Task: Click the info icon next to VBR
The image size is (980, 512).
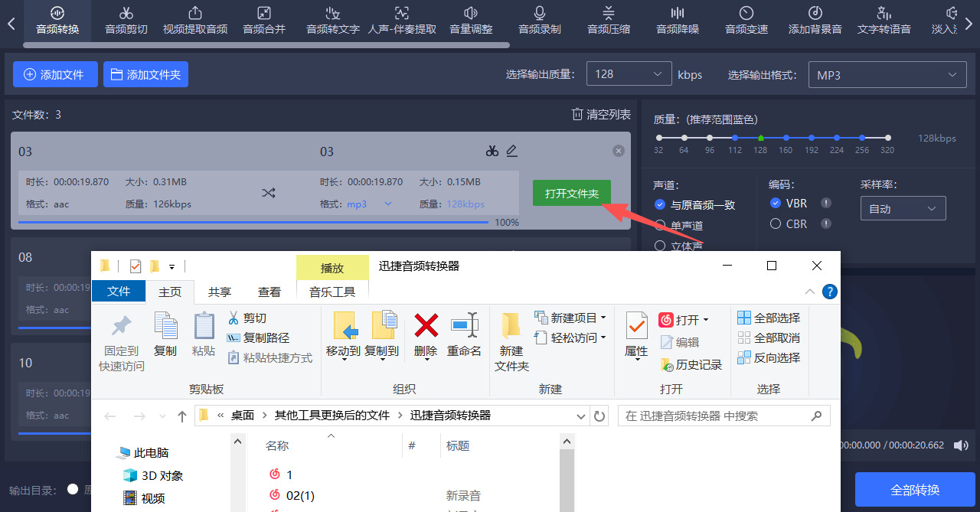Action: click(826, 203)
